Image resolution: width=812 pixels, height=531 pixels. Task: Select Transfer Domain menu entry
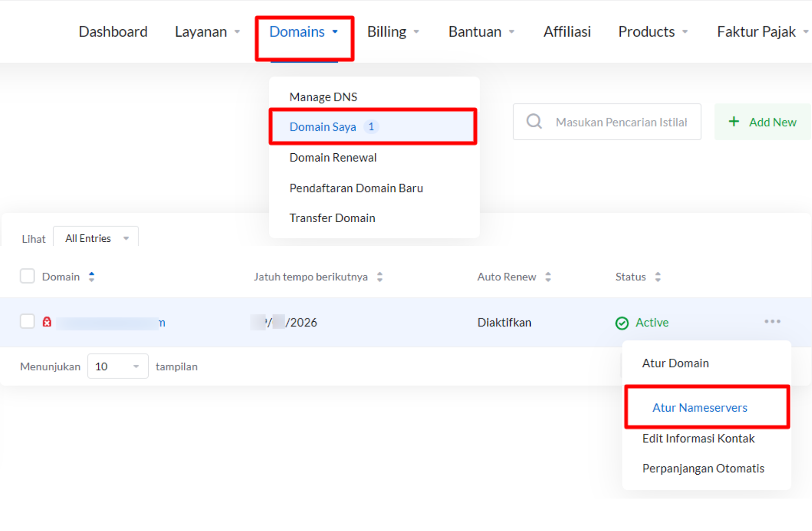(332, 218)
